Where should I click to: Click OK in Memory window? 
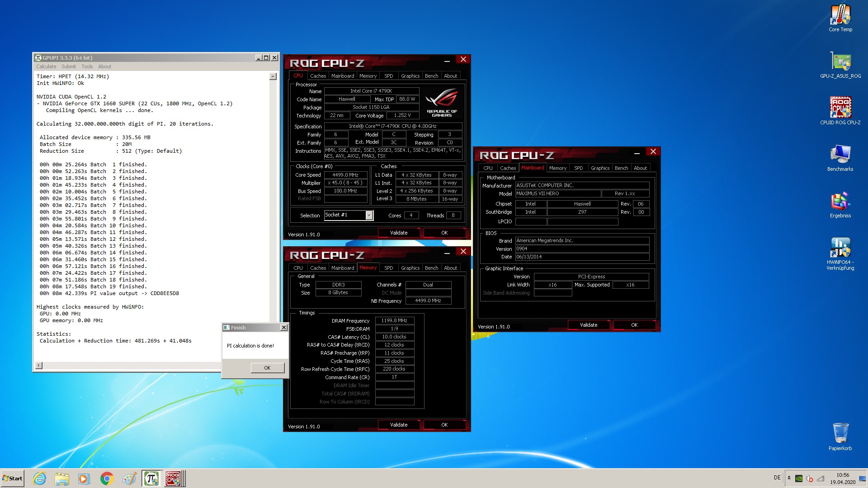[x=444, y=425]
